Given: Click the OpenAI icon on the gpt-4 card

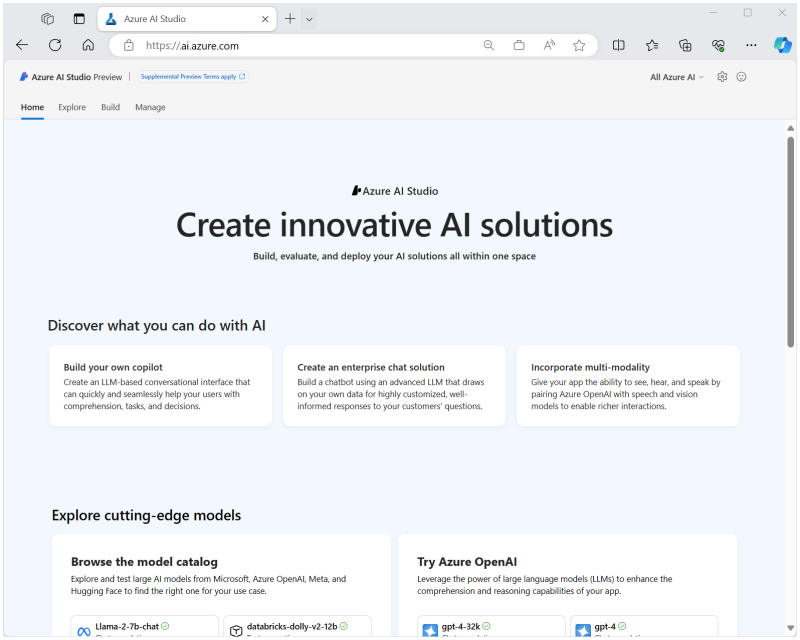Looking at the screenshot, I should 583,630.
